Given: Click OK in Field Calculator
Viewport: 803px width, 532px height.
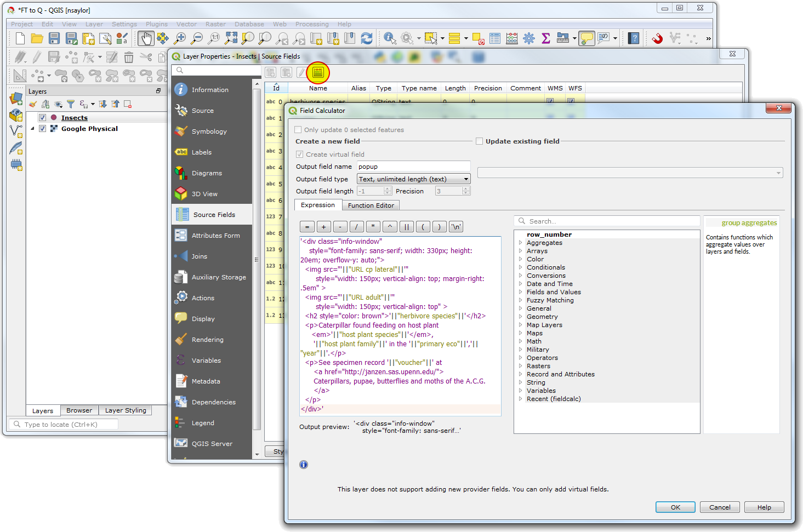Looking at the screenshot, I should point(675,507).
